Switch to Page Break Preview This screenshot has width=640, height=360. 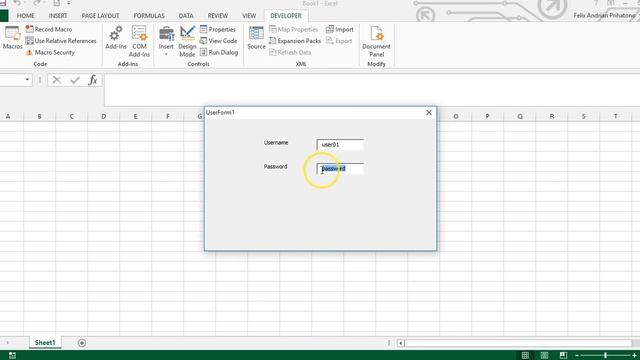click(563, 356)
